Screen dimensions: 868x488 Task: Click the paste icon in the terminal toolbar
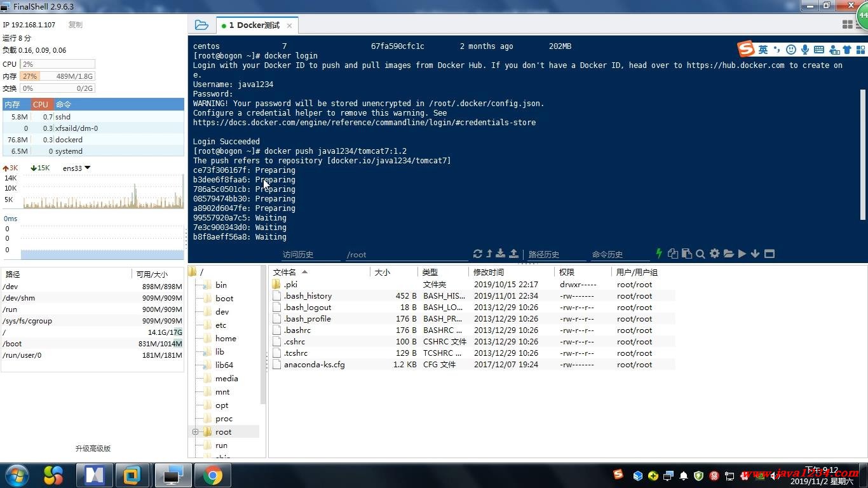(x=686, y=254)
